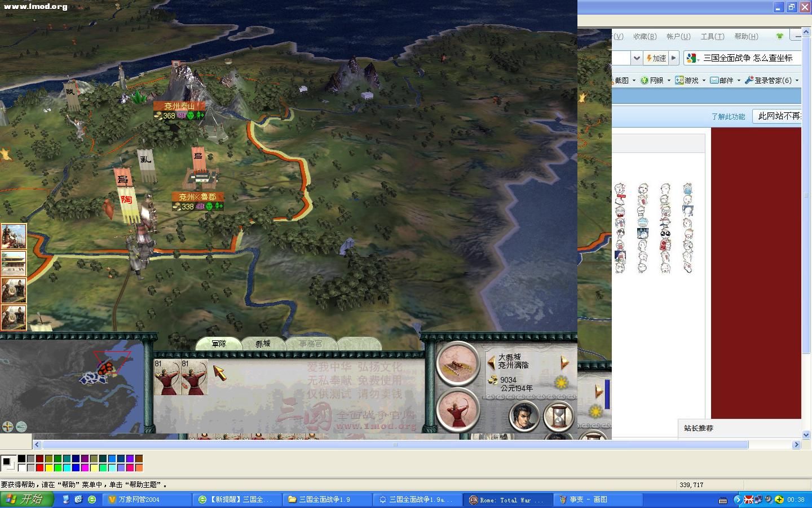The image size is (812, 508).
Task: Click the yellow sun faction emblem icon
Action: click(562, 383)
